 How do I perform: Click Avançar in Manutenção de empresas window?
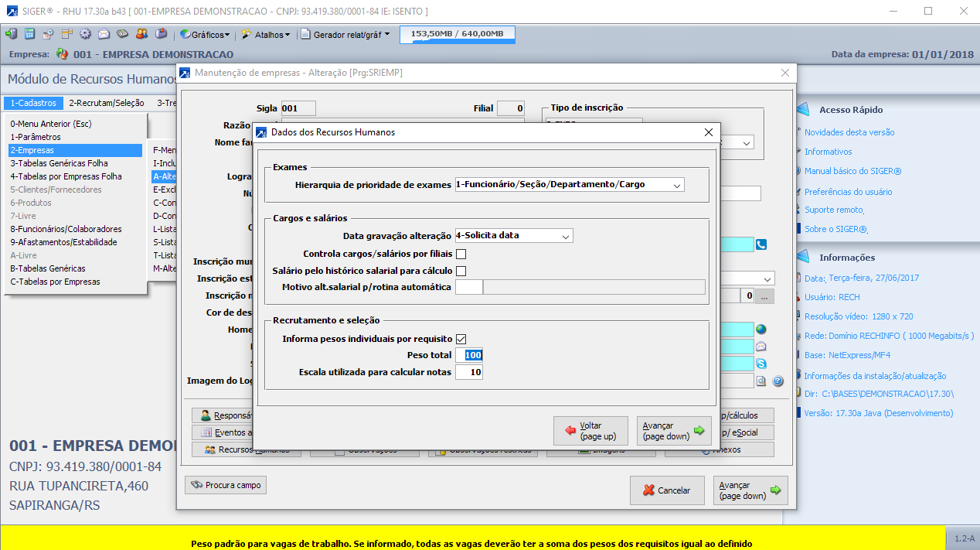(750, 490)
